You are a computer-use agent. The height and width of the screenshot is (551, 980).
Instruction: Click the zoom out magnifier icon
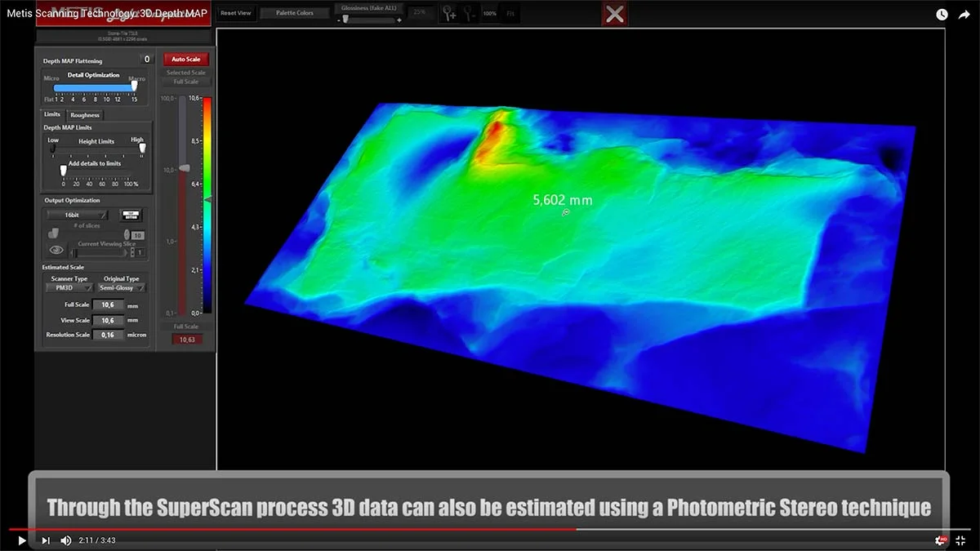pyautogui.click(x=470, y=13)
